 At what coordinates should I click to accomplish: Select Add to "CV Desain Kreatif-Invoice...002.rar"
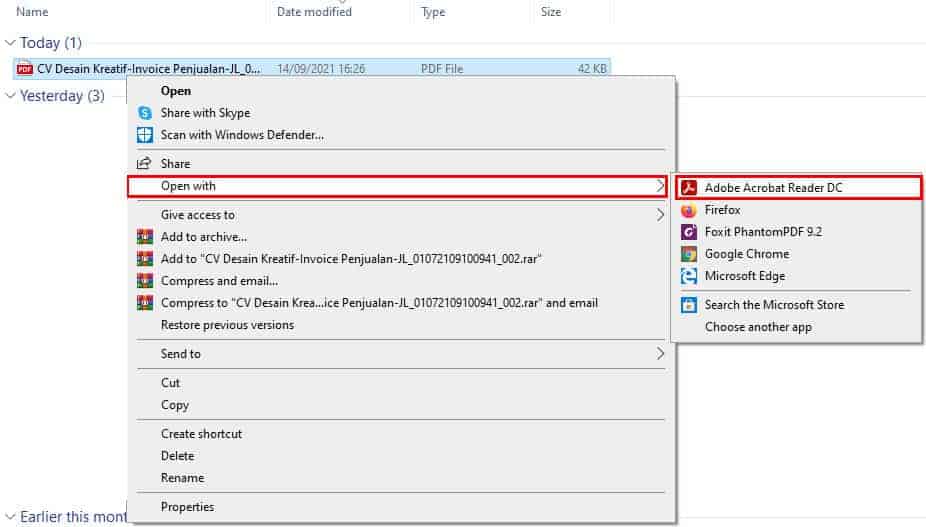pyautogui.click(x=351, y=259)
